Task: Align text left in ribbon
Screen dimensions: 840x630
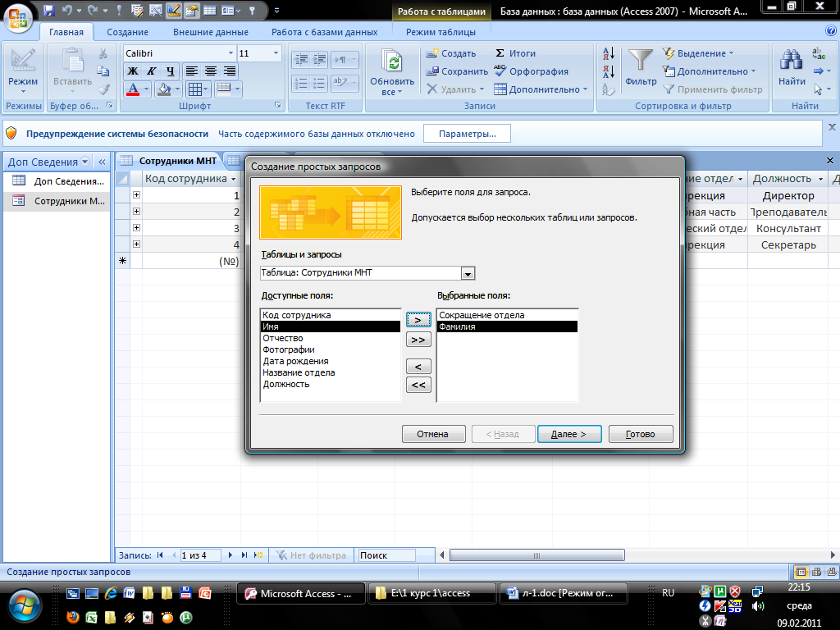Action: (x=192, y=71)
